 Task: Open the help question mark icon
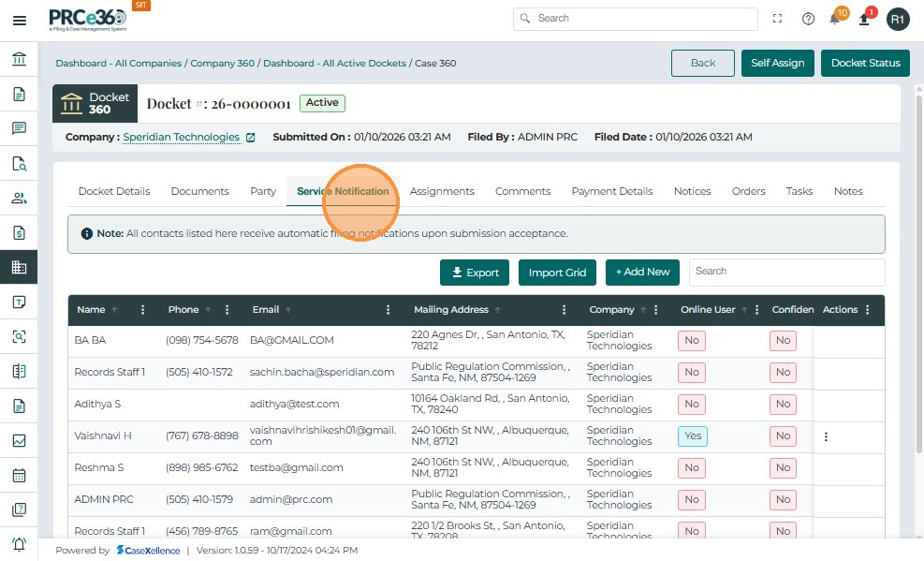pos(808,19)
